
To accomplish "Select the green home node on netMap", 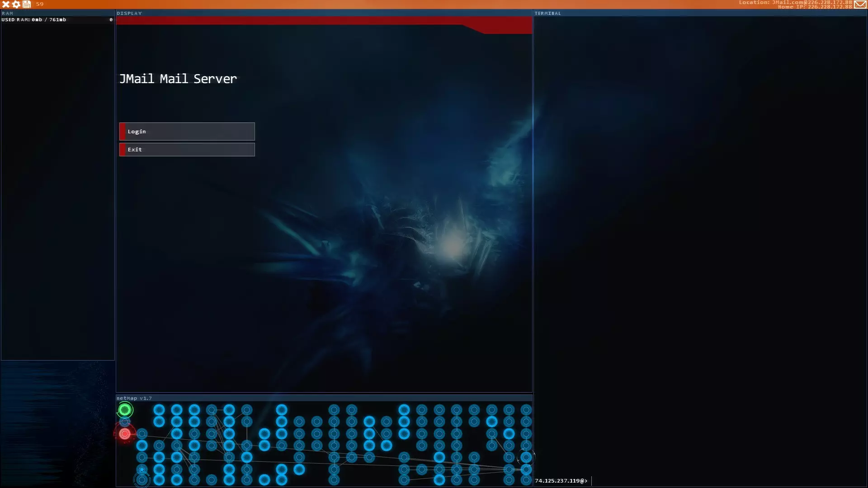I will point(125,410).
